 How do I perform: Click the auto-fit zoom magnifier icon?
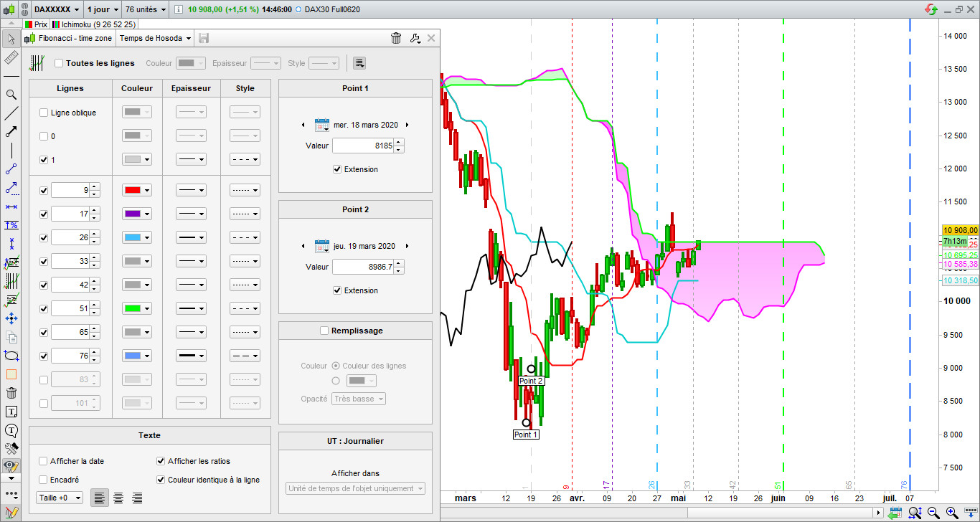tap(915, 513)
